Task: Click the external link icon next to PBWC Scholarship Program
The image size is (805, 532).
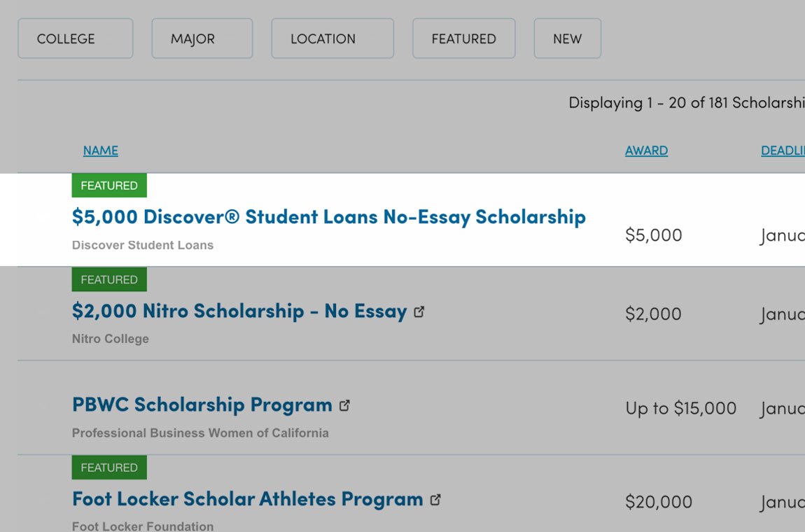Action: (344, 405)
